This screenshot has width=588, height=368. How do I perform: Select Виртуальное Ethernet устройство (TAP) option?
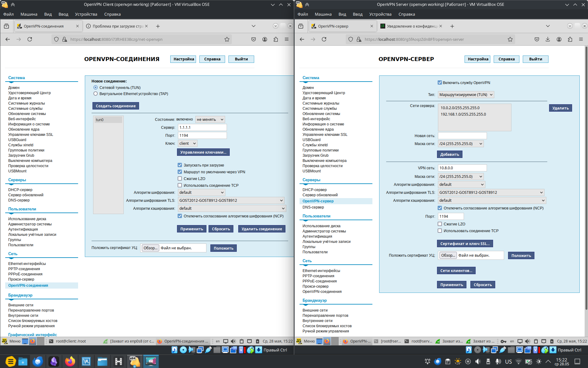[x=96, y=94]
